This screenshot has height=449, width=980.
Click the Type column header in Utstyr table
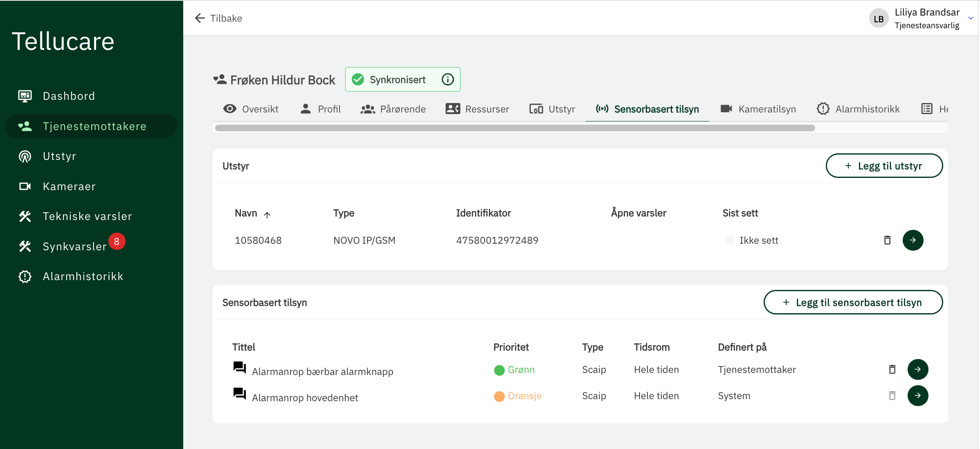(344, 213)
